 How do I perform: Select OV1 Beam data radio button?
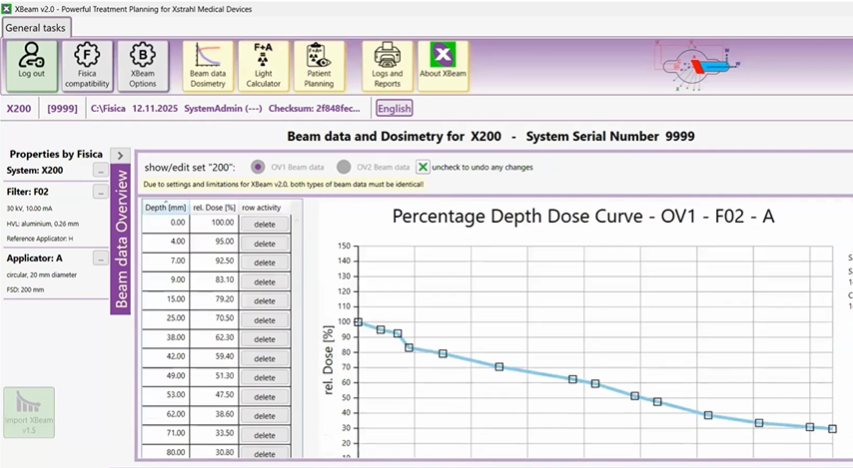(x=258, y=167)
